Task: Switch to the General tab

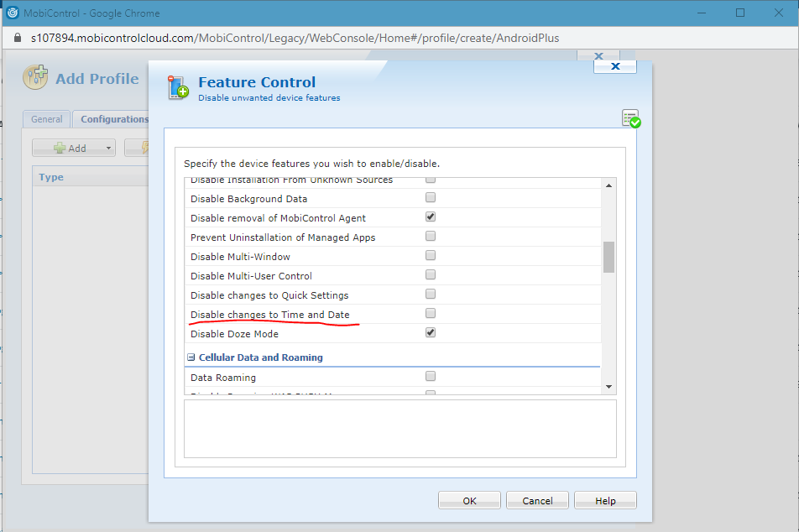Action: (x=47, y=119)
